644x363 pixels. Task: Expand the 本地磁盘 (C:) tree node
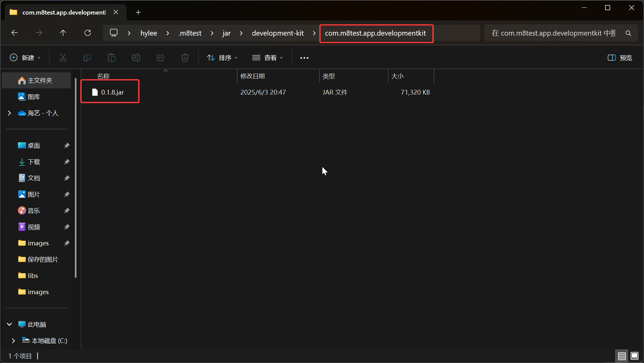pos(14,341)
